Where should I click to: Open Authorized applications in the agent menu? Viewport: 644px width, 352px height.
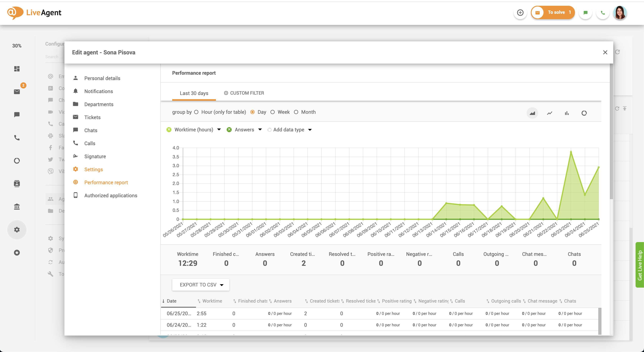pyautogui.click(x=111, y=195)
